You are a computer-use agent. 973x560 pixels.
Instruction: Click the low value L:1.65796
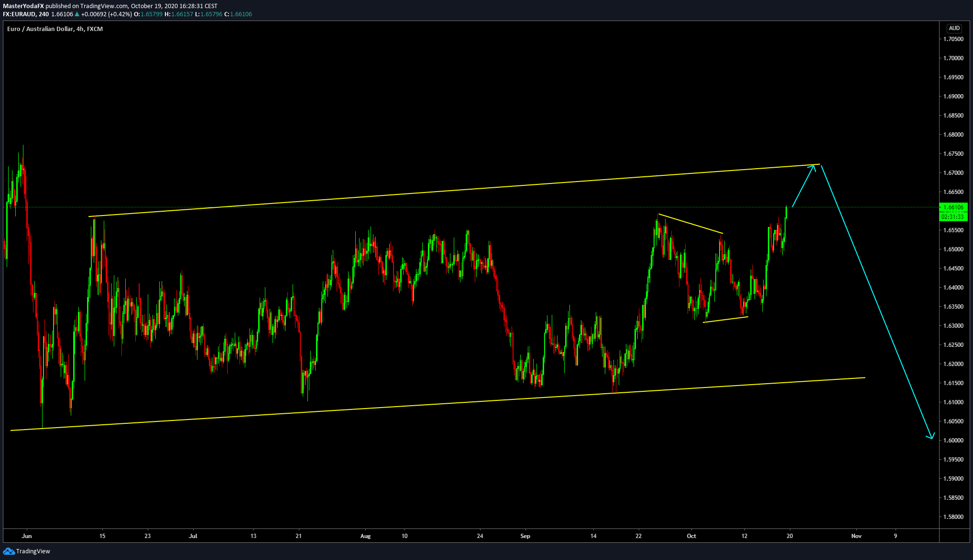coord(208,14)
